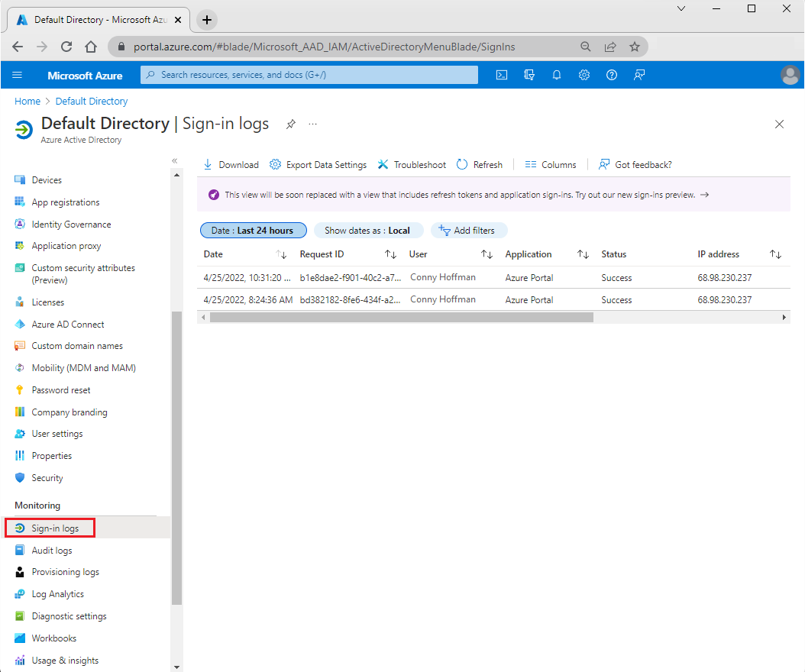Change Show dates as Local filter
This screenshot has width=805, height=672.
pos(367,231)
